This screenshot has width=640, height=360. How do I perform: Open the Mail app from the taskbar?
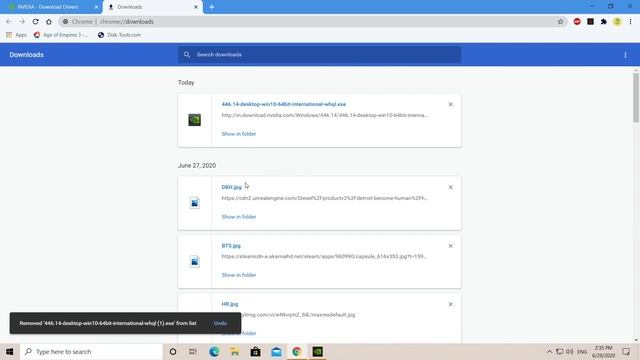coord(276,351)
